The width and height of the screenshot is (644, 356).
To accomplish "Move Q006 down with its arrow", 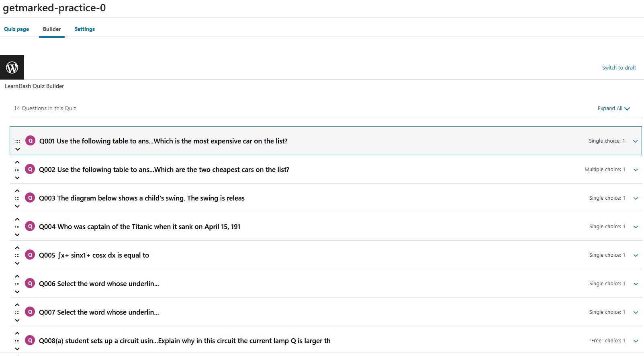I will coord(17,292).
